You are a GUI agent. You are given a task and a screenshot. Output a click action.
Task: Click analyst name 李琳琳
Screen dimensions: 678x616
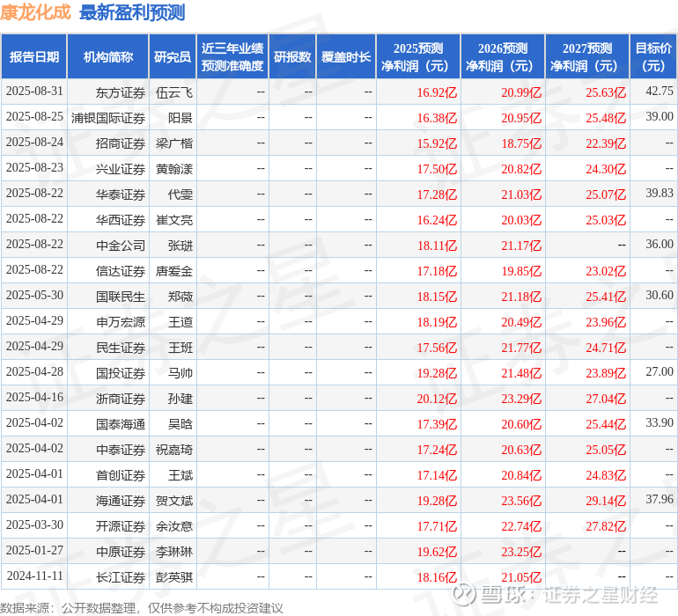174,552
